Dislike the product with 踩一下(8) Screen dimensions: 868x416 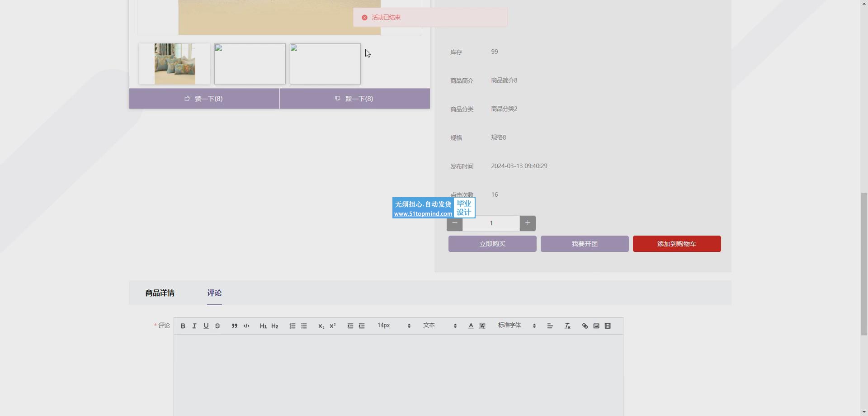(355, 99)
